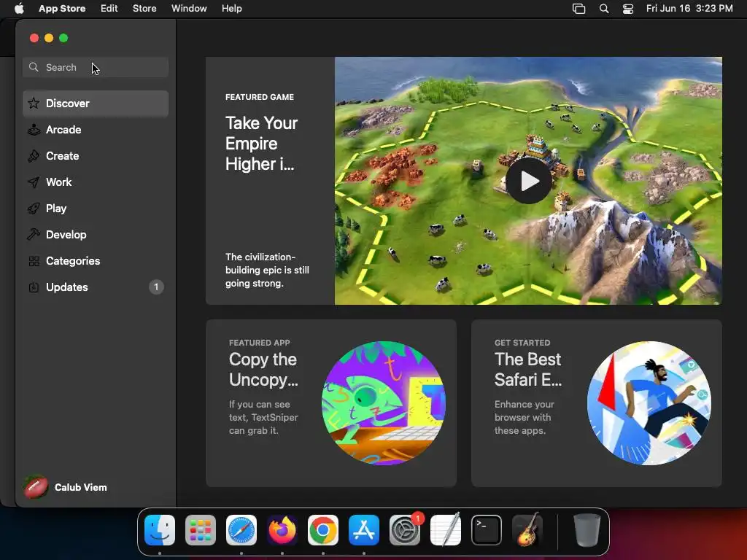Click Calub Viem's football avatar

point(36,486)
